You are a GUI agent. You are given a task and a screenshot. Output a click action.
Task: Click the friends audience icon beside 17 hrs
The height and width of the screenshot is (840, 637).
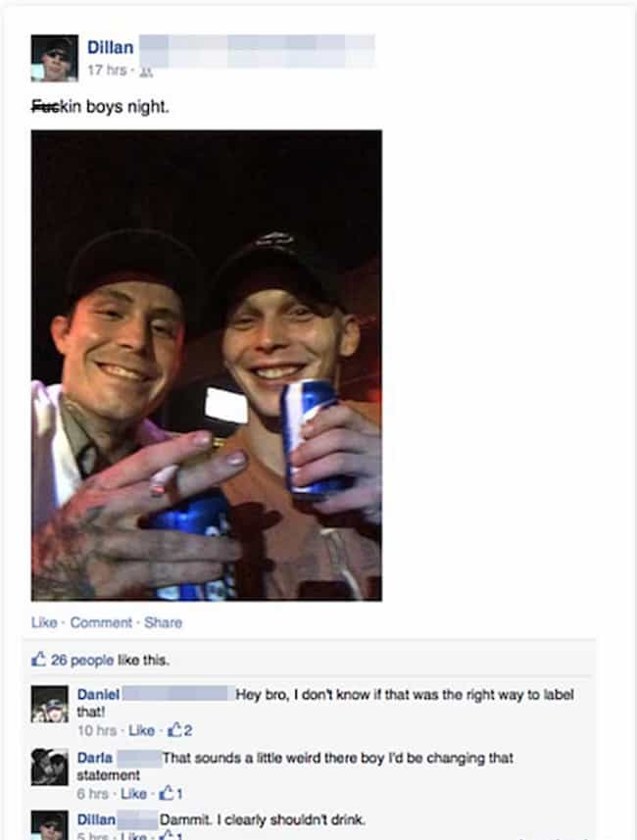point(147,72)
